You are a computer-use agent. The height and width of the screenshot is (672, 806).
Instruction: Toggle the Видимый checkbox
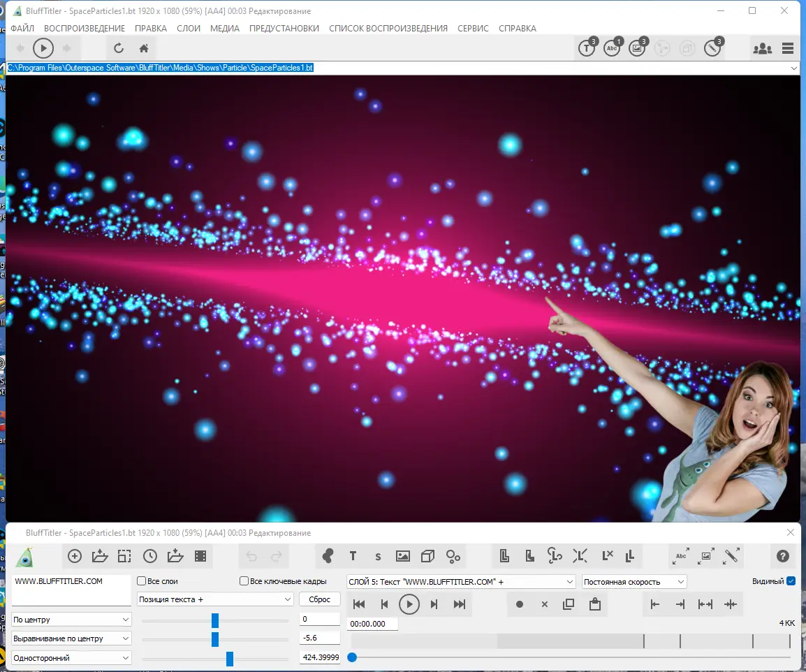[x=791, y=581]
